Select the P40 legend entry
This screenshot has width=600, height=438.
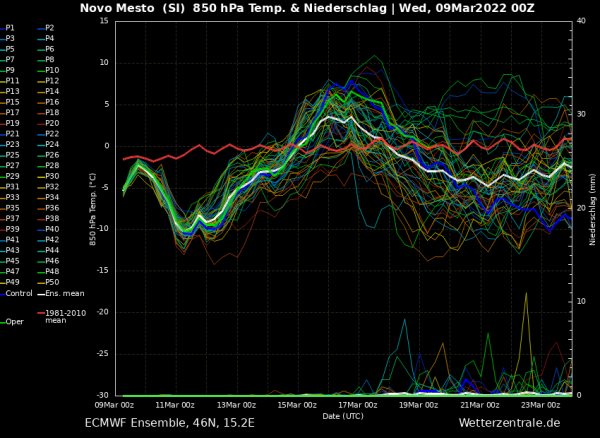[x=49, y=229]
